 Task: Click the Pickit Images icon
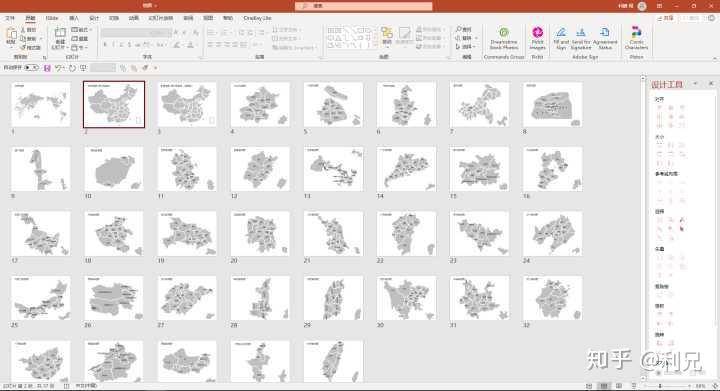click(537, 38)
